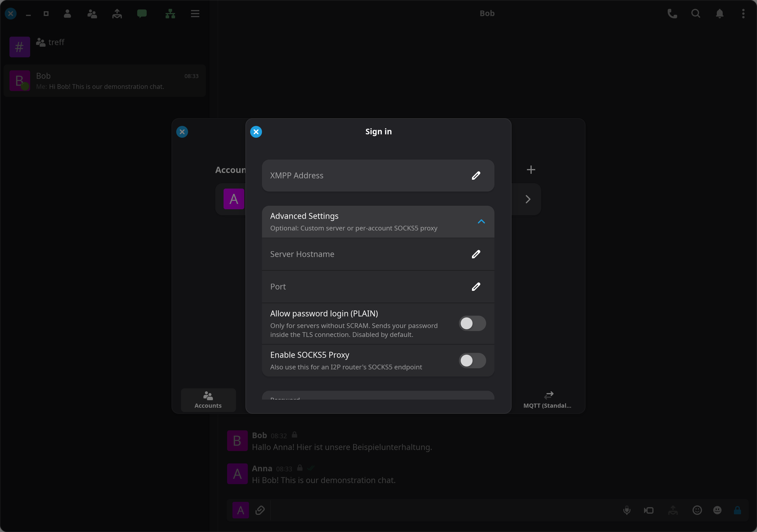The width and height of the screenshot is (757, 532).
Task: Open the green network tree icon
Action: tap(170, 14)
